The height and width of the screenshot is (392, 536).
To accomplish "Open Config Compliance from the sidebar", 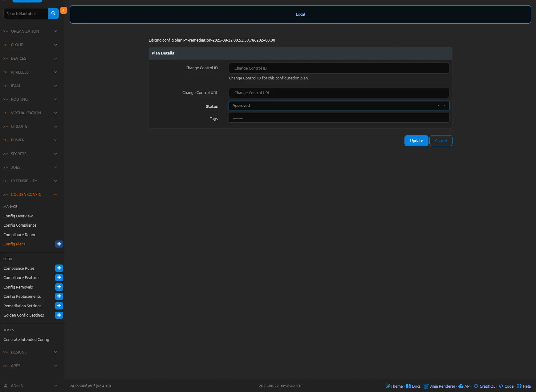I will tap(20, 225).
